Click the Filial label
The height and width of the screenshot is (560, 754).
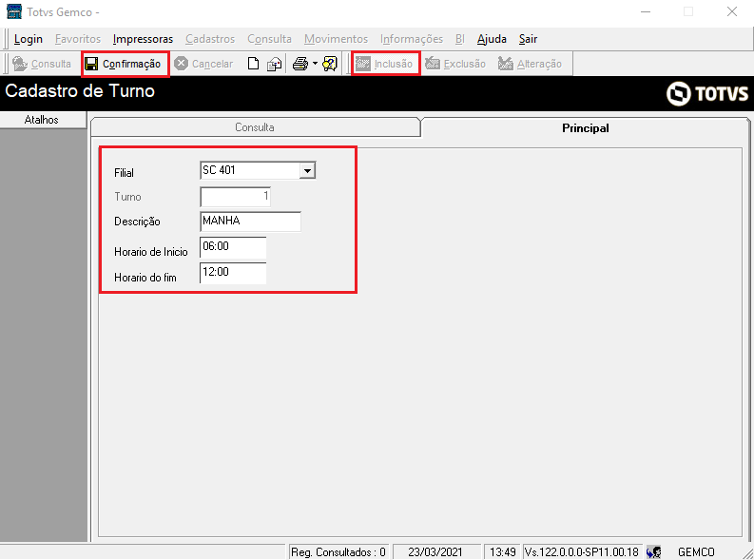tap(124, 173)
